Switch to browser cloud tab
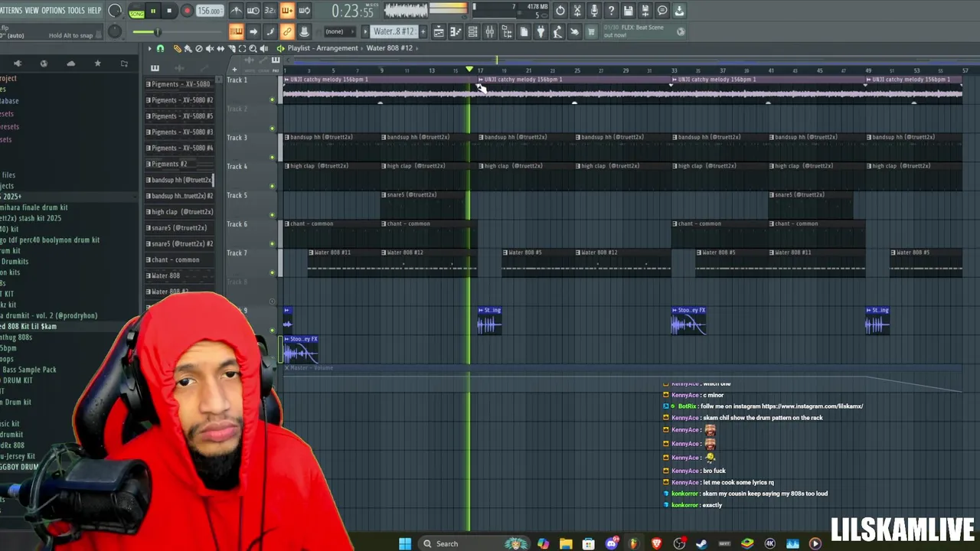 click(70, 64)
